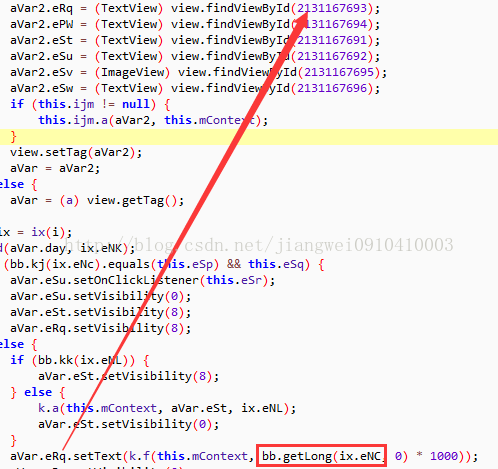
Task: Click the 'aVar.eSu.setVisibility(0);' line
Action: click(101, 296)
